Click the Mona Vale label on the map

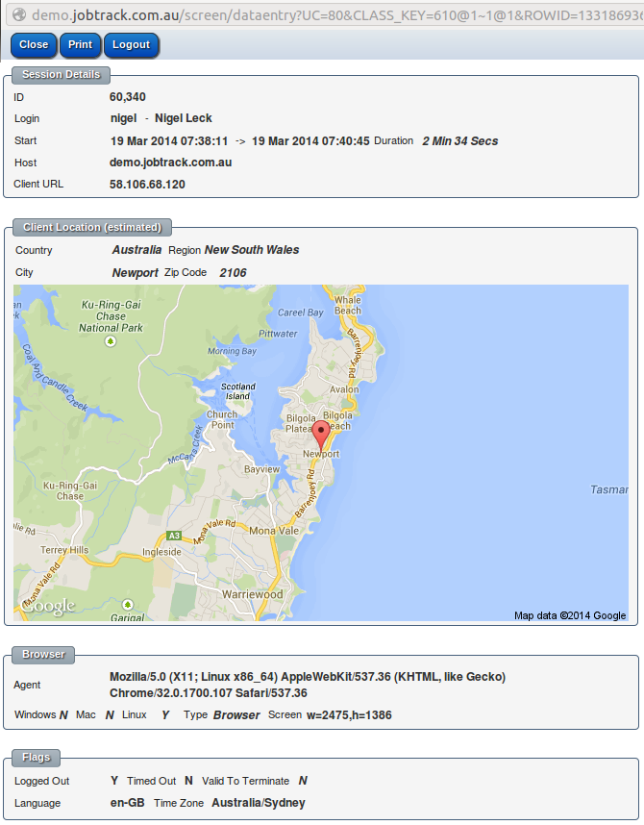(274, 531)
